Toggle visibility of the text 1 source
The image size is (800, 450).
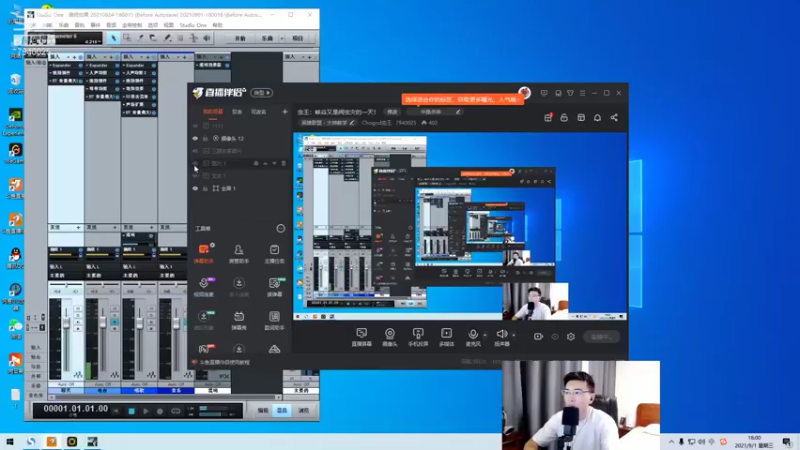195,176
